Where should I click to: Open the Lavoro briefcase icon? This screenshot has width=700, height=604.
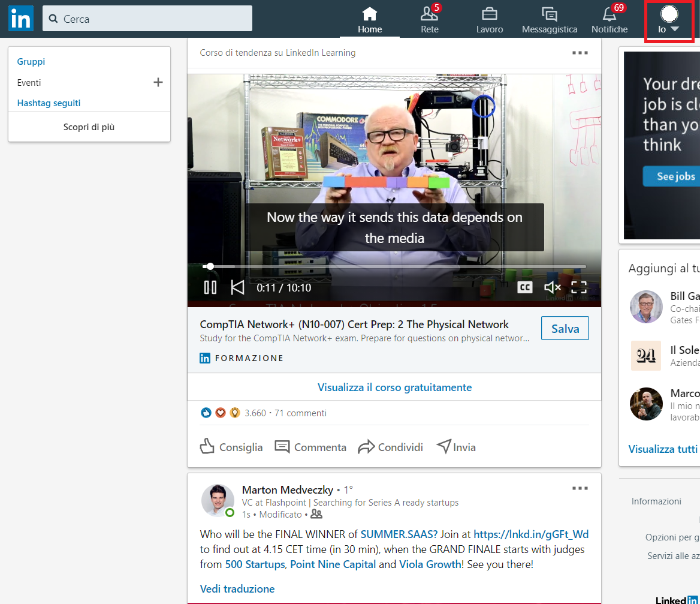point(489,14)
